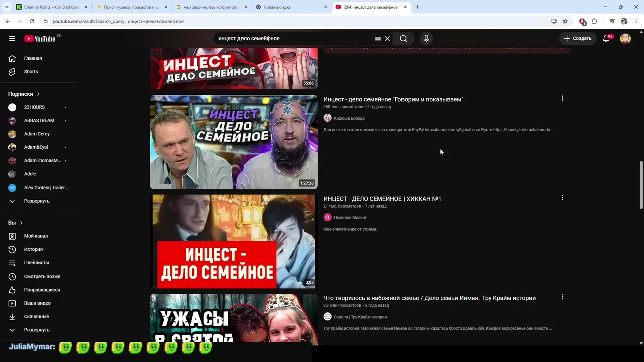Viewport: 644px width, 362px height.
Task: Click the address bar URL
Action: click(x=118, y=22)
